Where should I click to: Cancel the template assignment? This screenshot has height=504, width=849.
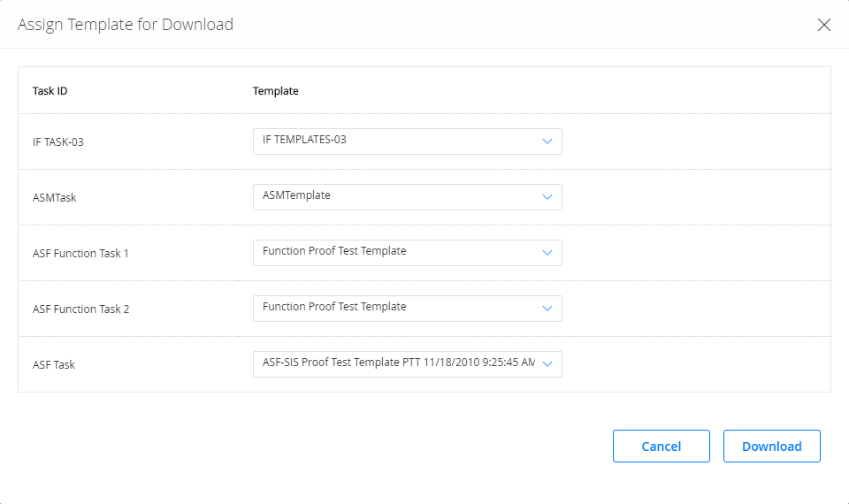tap(662, 446)
